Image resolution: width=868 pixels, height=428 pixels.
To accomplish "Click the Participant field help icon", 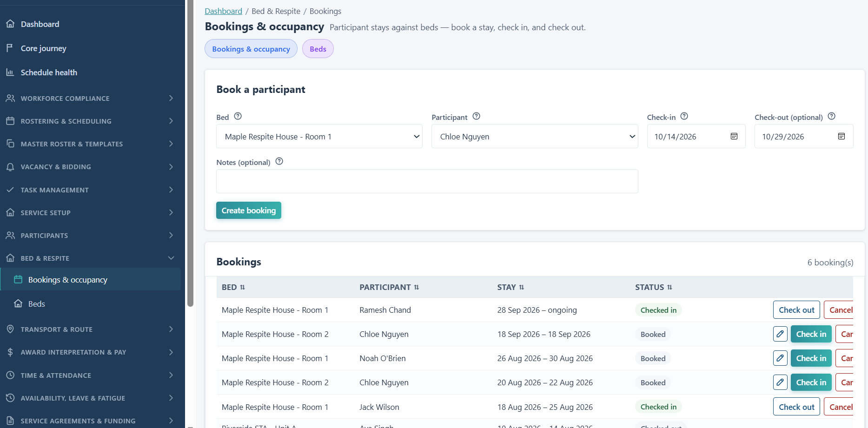I will pos(477,116).
